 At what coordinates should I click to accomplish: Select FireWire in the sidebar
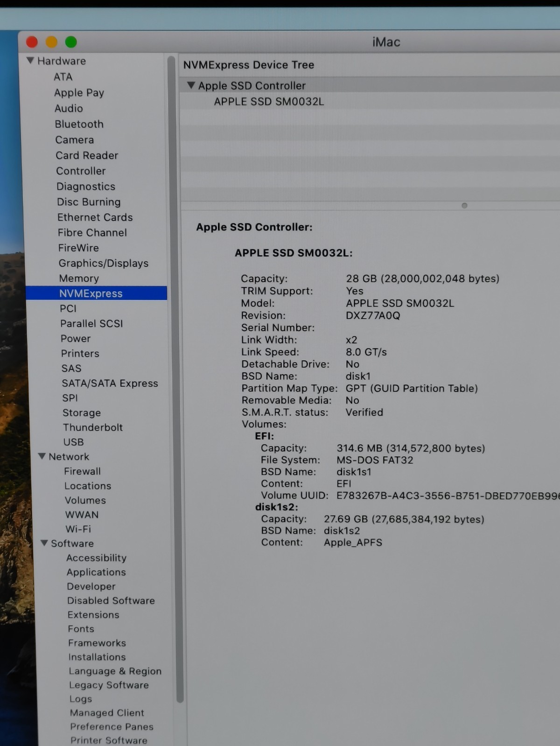78,248
